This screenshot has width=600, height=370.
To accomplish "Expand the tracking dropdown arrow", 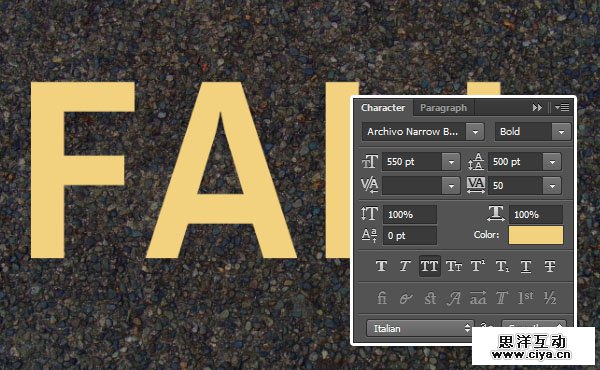I will (552, 186).
